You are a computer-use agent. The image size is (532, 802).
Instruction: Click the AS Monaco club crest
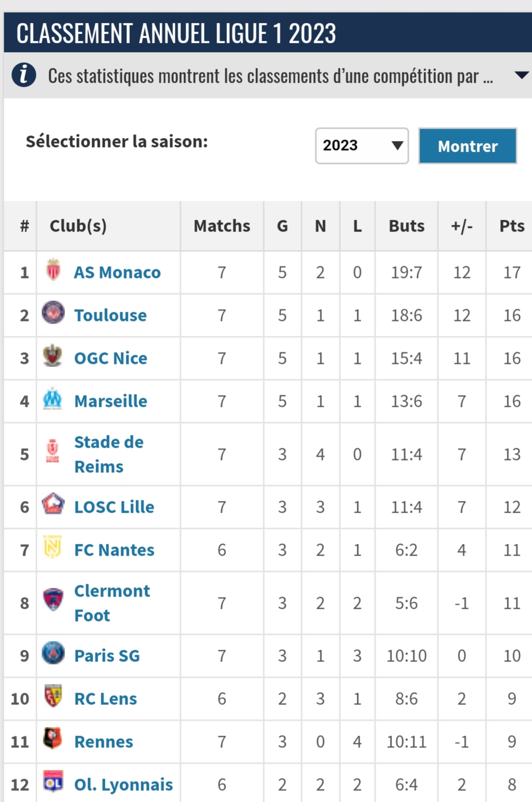pos(53,270)
